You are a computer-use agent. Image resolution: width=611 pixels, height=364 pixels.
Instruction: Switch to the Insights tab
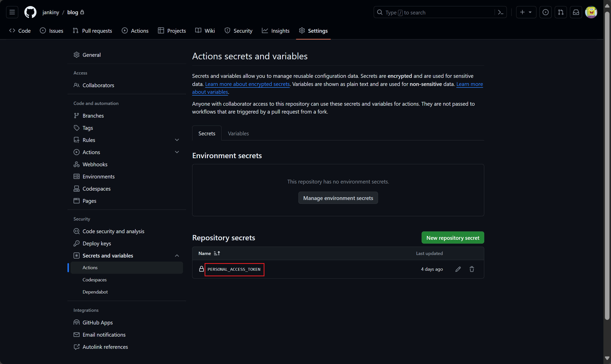[x=276, y=31]
